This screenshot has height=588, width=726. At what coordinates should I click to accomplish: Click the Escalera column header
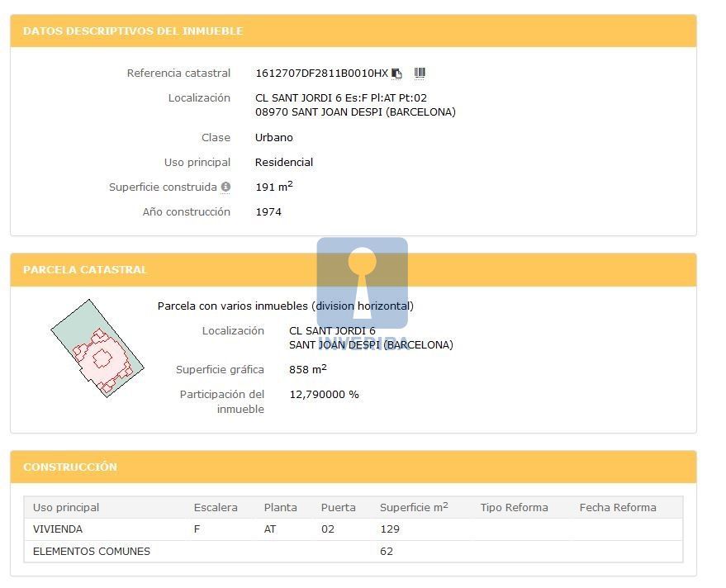click(x=216, y=508)
